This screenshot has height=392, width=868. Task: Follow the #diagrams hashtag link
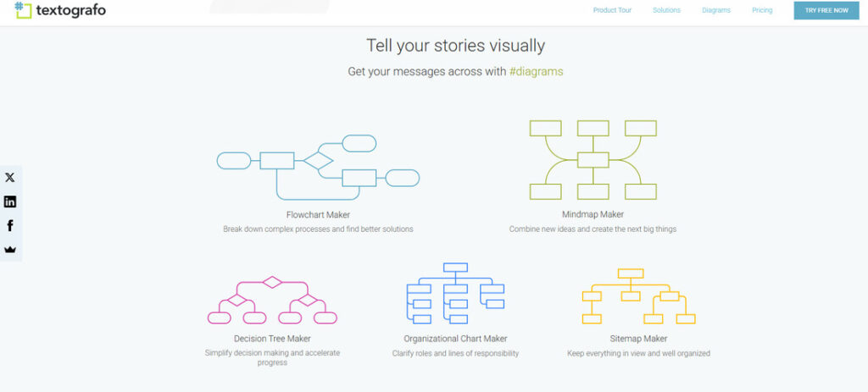click(536, 72)
